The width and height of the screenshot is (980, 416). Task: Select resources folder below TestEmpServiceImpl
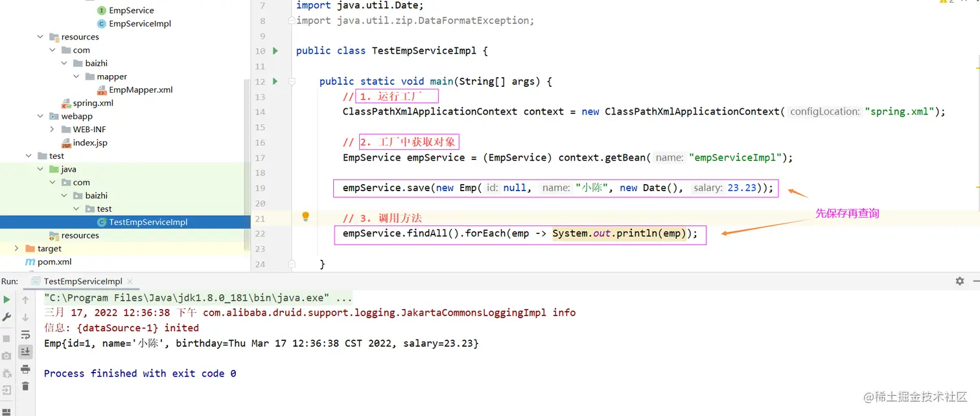pos(80,235)
